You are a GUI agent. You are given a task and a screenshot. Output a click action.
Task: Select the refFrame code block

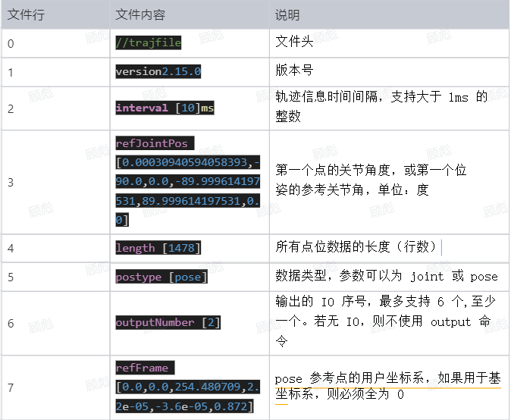pyautogui.click(x=184, y=387)
